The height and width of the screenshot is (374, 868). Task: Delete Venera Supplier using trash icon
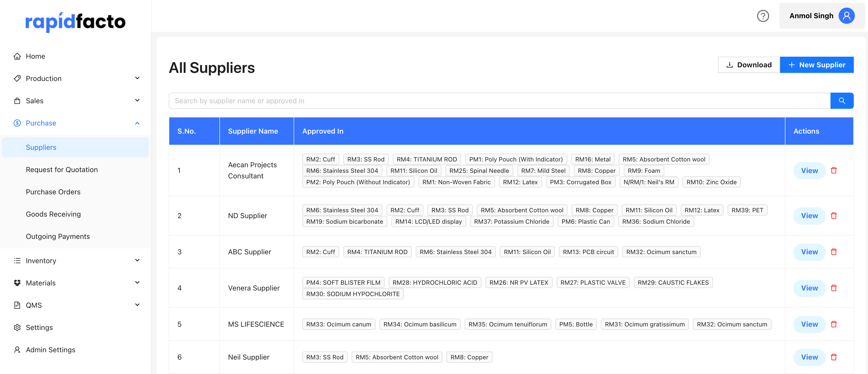tap(834, 288)
